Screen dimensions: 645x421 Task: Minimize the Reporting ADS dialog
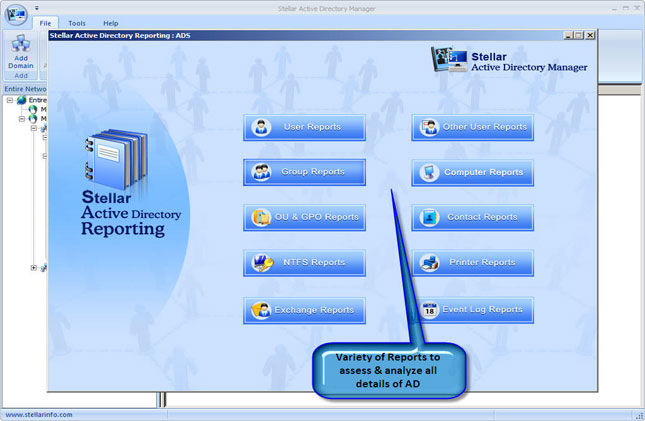pyautogui.click(x=568, y=35)
